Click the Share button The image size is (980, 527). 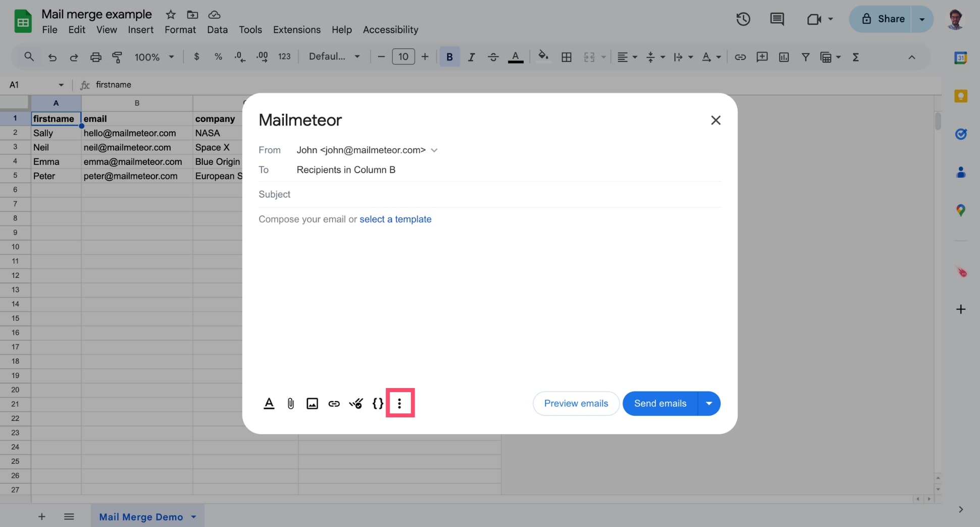click(x=881, y=19)
